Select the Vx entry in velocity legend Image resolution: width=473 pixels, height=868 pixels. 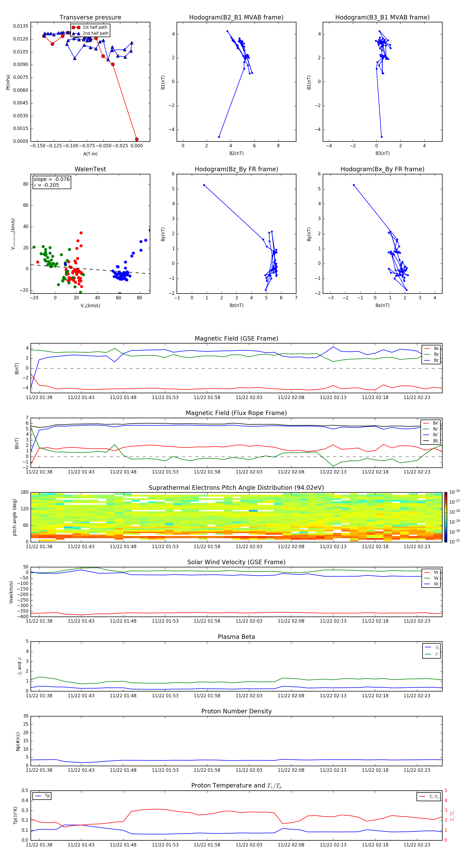431,572
